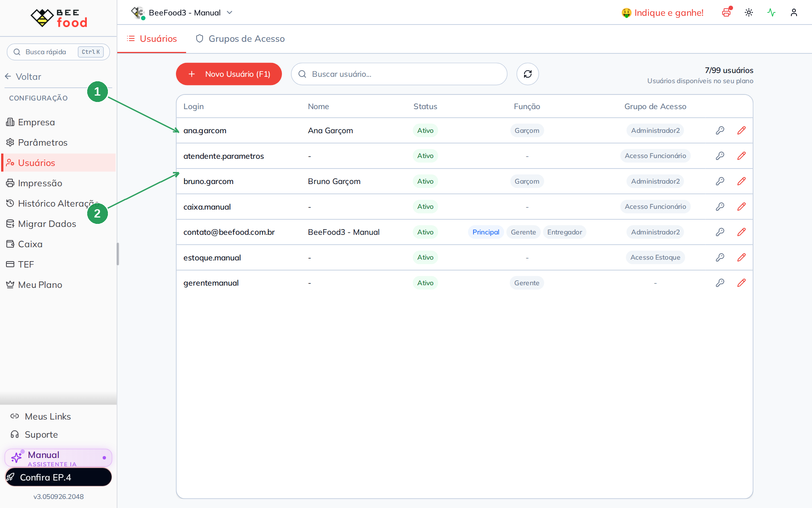Click the Confira EP.4 banner
Image resolution: width=812 pixels, height=508 pixels.
click(x=58, y=477)
